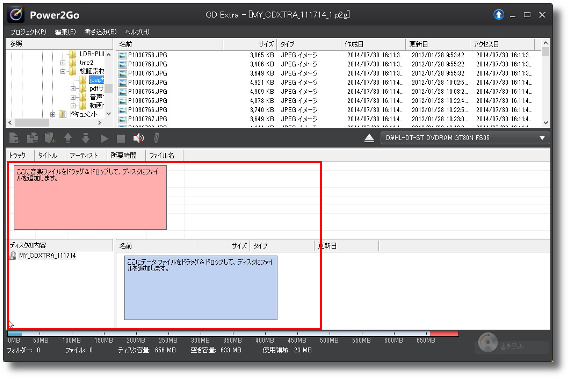Toggle the mute speaker icon

(x=139, y=138)
